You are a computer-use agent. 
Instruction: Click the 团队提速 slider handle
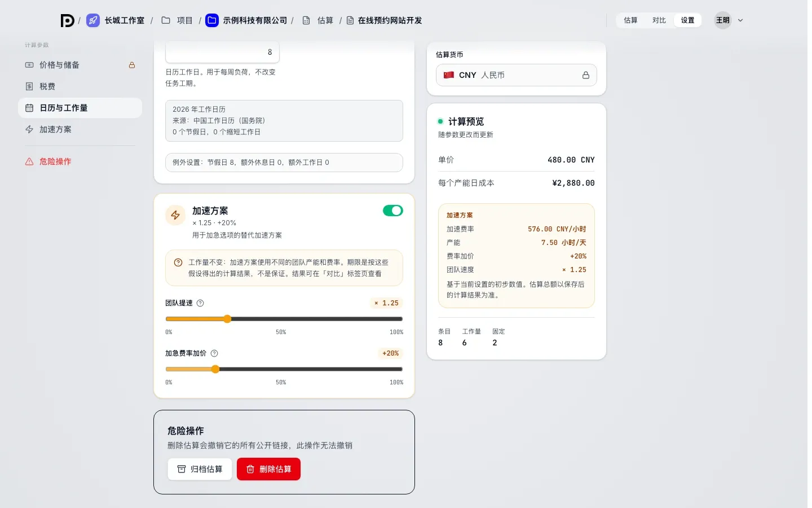click(227, 319)
